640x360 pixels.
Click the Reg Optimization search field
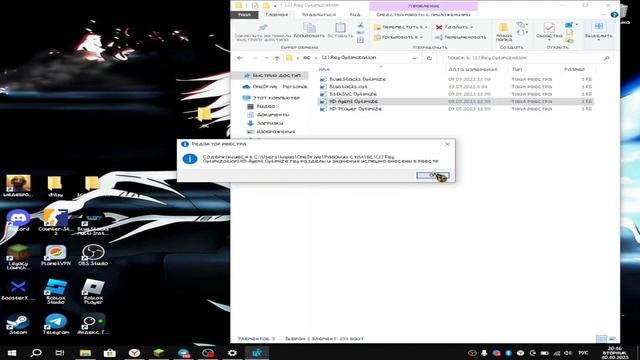[x=528, y=58]
